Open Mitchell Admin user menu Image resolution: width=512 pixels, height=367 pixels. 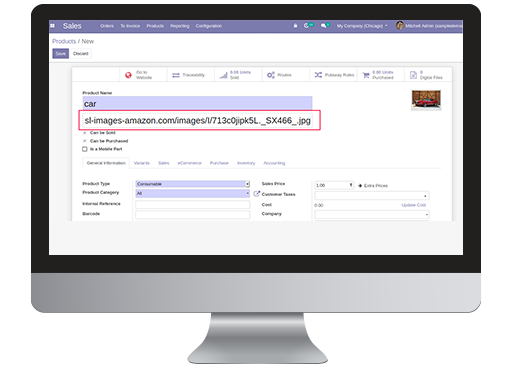[429, 26]
